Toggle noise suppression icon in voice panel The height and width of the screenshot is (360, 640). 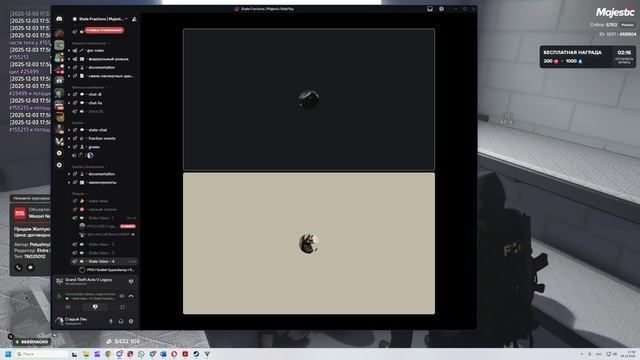pos(122,296)
